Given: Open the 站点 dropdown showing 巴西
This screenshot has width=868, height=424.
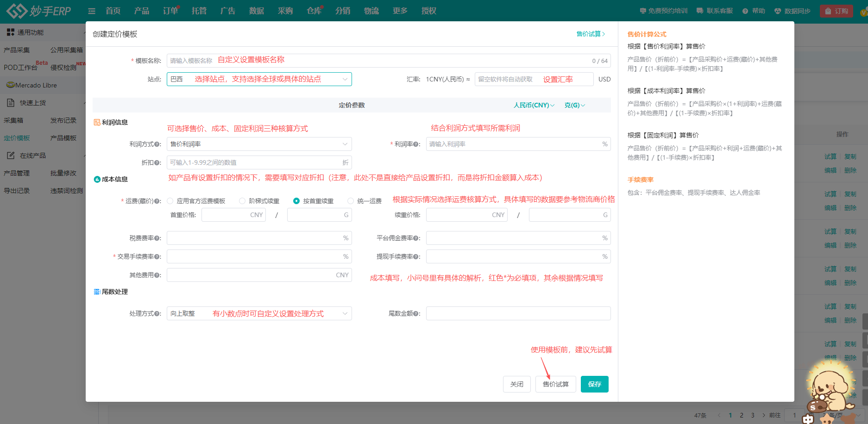Looking at the screenshot, I should click(259, 79).
